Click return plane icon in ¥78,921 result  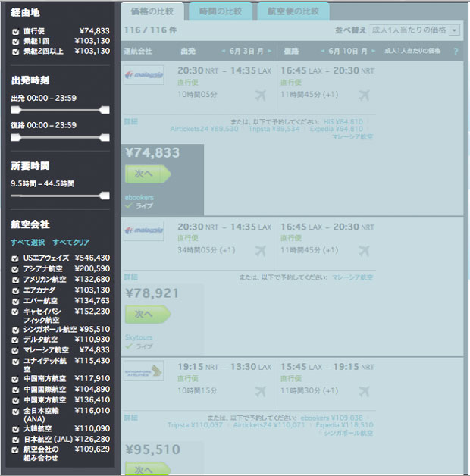[364, 251]
